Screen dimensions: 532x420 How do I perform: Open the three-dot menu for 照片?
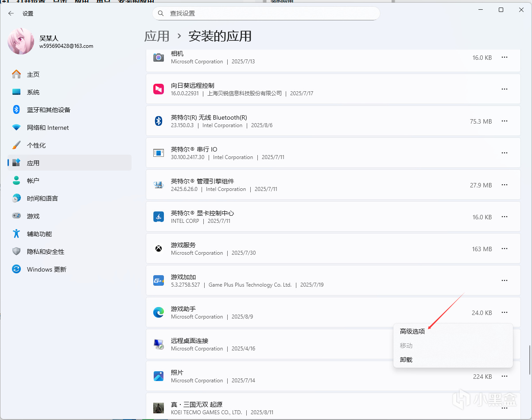[504, 376]
